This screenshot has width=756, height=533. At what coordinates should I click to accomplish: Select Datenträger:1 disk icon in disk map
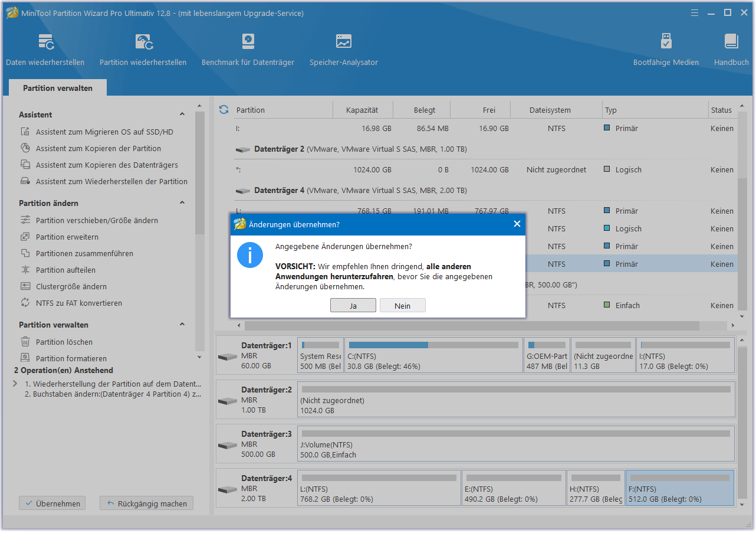pyautogui.click(x=227, y=357)
